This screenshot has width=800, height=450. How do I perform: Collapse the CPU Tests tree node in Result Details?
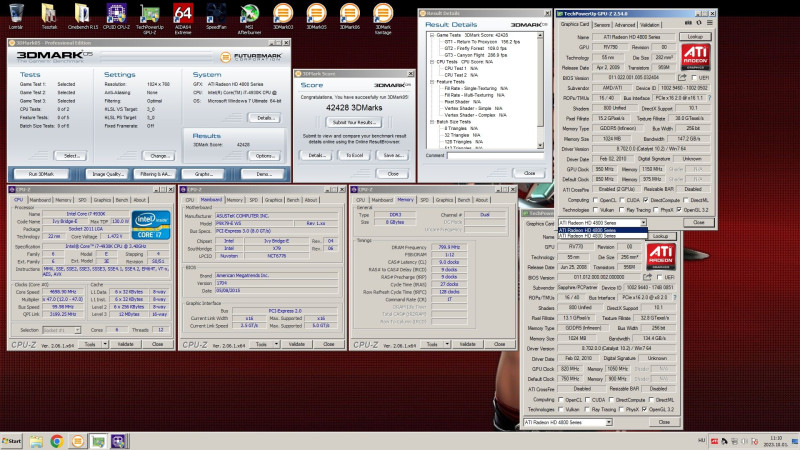click(x=432, y=62)
